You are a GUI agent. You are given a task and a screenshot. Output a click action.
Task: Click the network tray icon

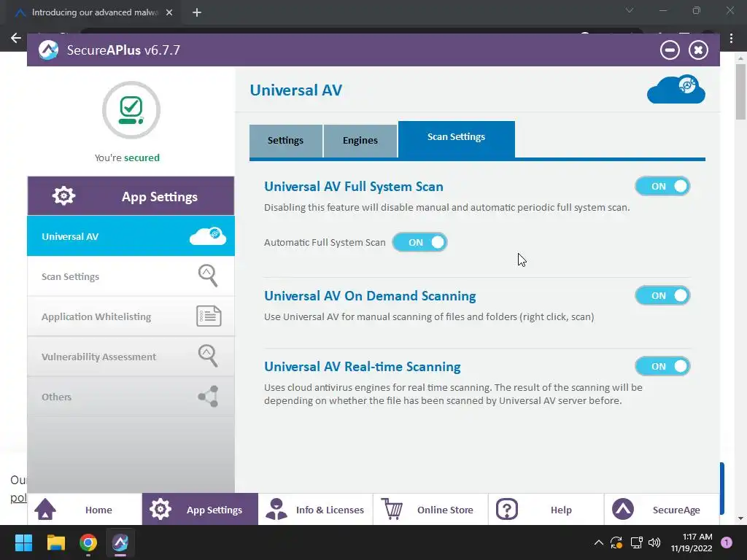pyautogui.click(x=636, y=542)
